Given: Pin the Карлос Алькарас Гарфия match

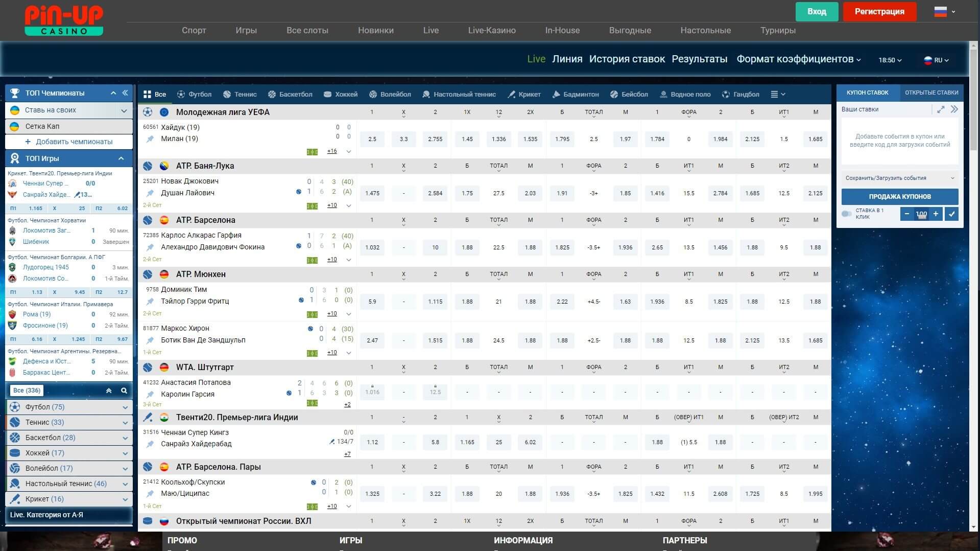Looking at the screenshot, I should click(150, 247).
